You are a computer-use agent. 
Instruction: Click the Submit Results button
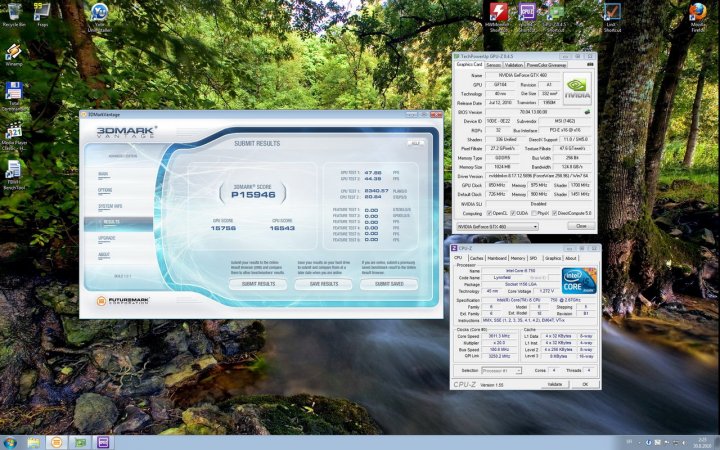(258, 284)
